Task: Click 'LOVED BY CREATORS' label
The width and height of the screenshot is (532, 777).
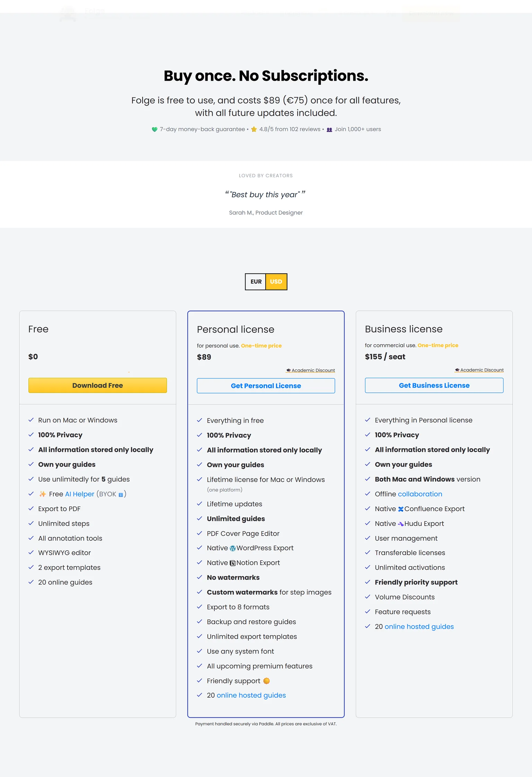Action: (266, 176)
